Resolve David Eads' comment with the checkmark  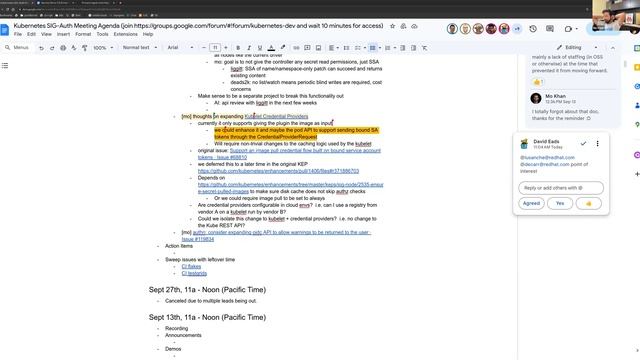tap(583, 144)
